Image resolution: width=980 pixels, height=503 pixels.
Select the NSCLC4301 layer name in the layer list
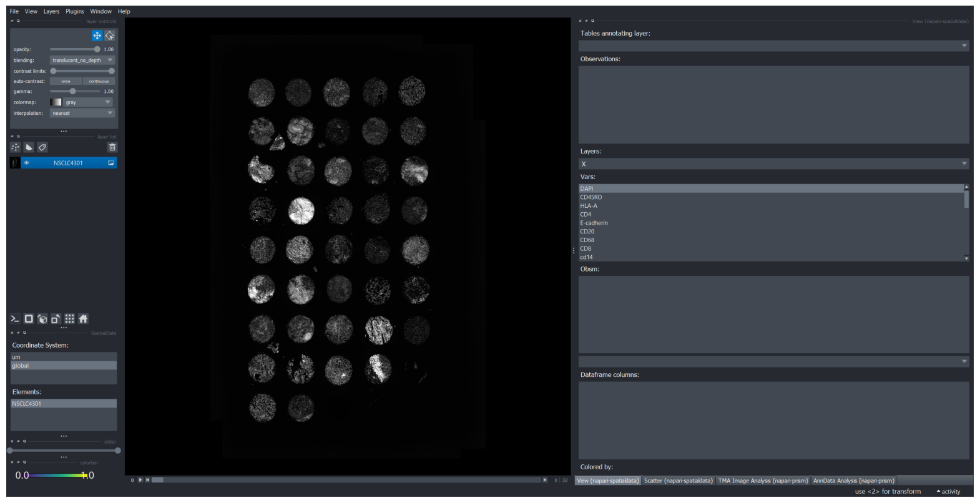point(68,163)
